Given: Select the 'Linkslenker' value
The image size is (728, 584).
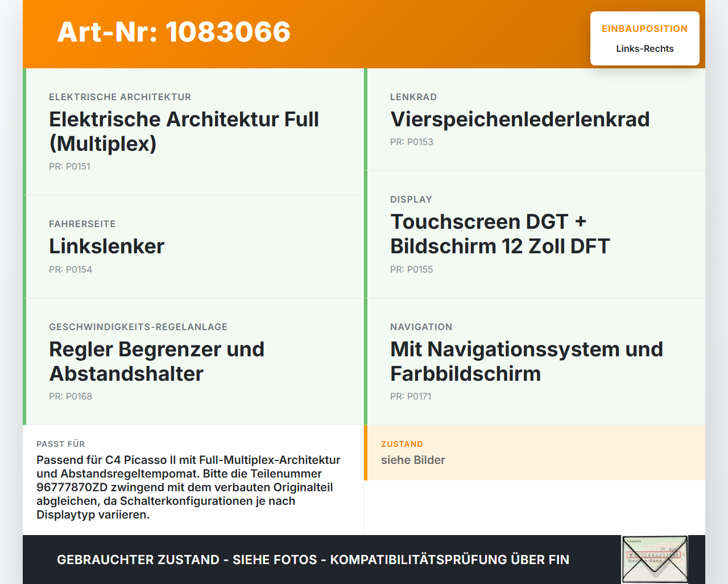Looking at the screenshot, I should (x=106, y=246).
